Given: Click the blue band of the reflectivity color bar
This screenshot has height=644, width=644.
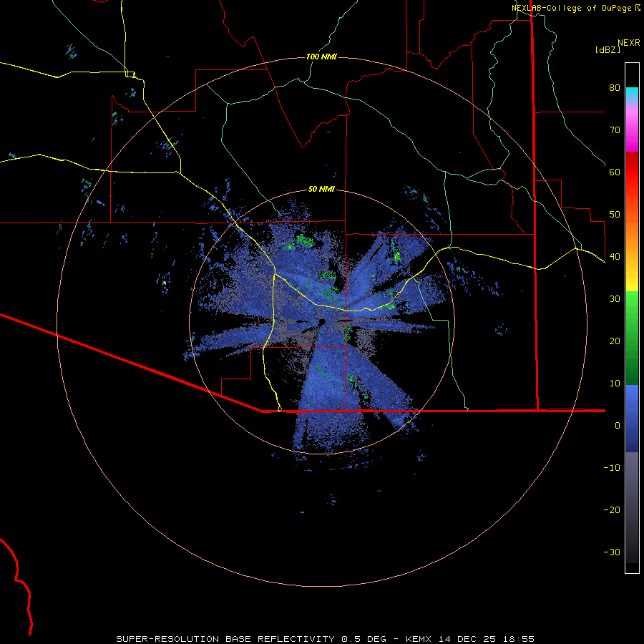Looking at the screenshot, I should [x=632, y=419].
